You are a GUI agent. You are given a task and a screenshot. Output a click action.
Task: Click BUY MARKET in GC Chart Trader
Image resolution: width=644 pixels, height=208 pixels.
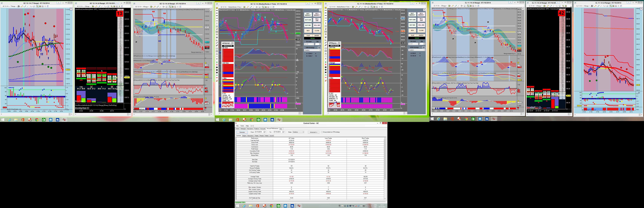308,15
